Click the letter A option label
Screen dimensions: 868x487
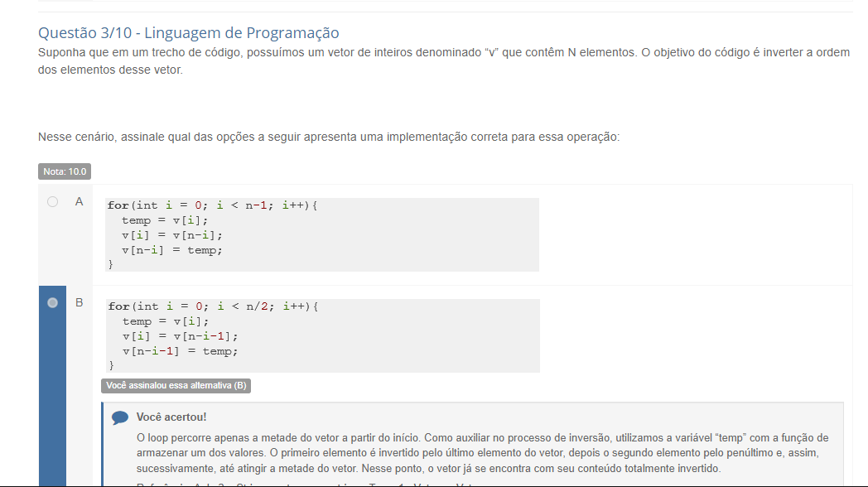(80, 201)
